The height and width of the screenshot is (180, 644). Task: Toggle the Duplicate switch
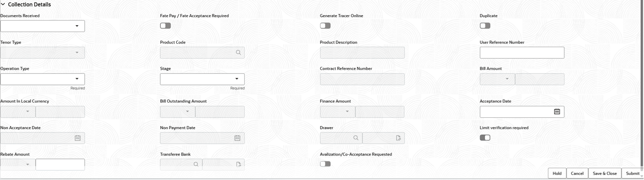[x=485, y=26]
